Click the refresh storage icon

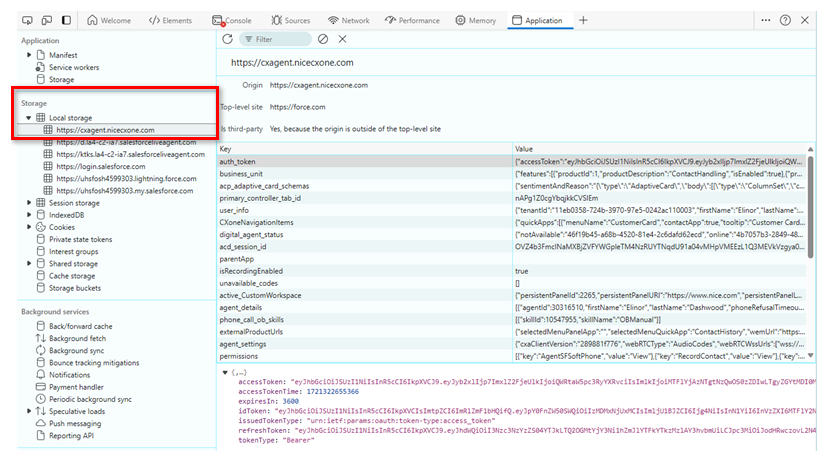(x=227, y=39)
